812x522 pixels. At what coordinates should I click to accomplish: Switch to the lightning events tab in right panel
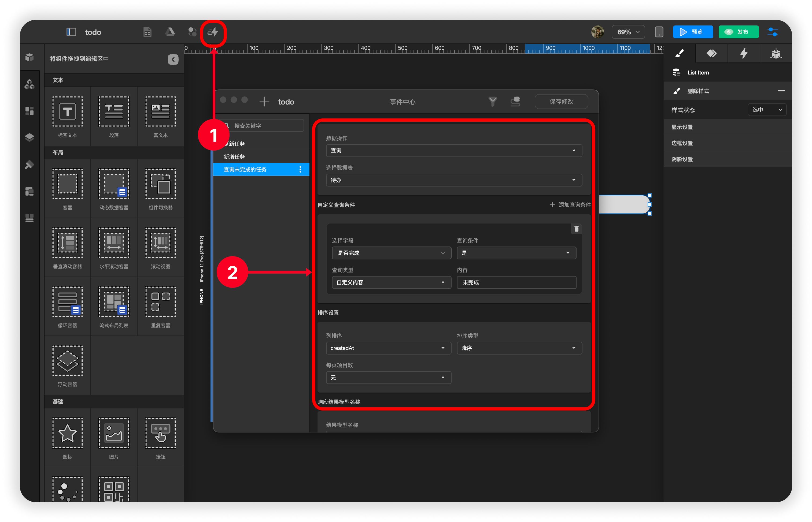(744, 53)
